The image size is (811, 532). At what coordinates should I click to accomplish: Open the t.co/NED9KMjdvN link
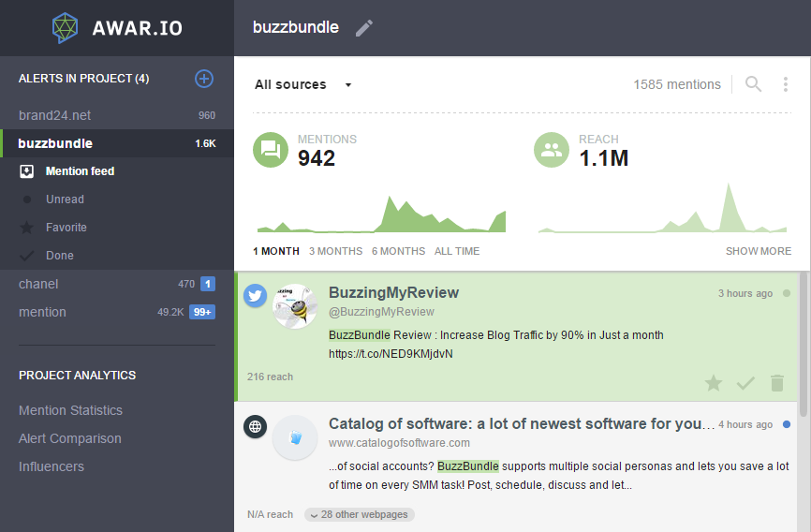point(391,354)
